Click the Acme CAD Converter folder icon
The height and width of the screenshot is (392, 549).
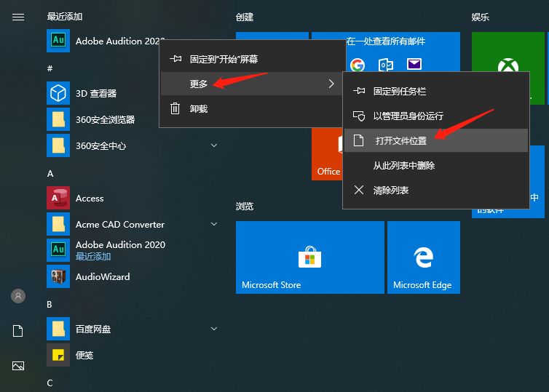(58, 224)
